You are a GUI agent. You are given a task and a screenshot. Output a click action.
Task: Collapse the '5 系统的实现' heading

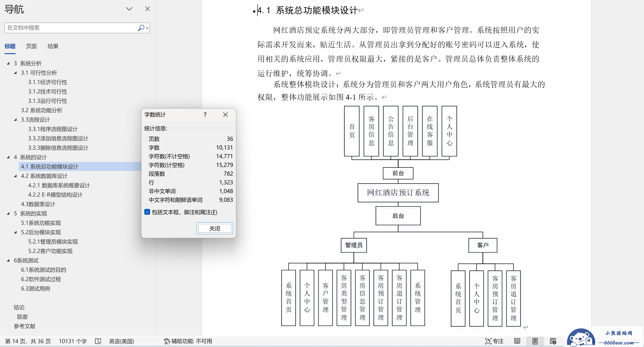8,214
